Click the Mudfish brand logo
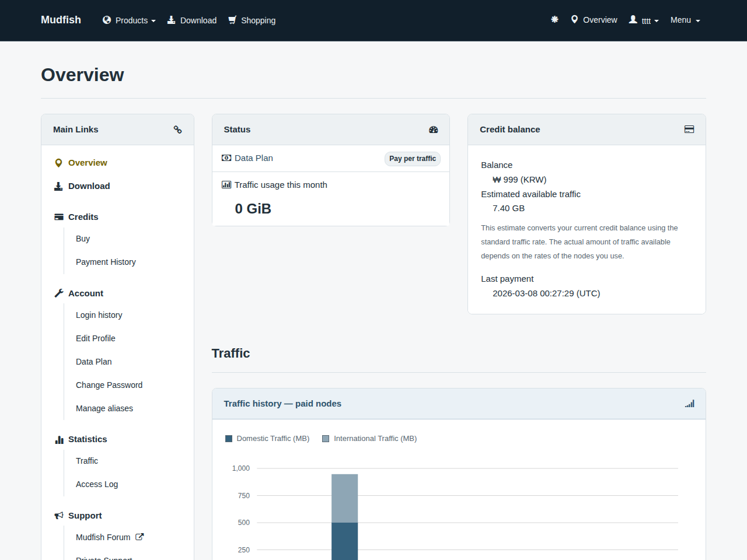The width and height of the screenshot is (747, 560). [61, 20]
